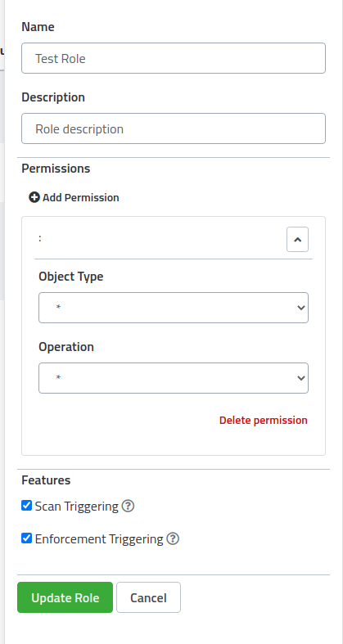Save changes with Update Role button

pyautogui.click(x=65, y=597)
